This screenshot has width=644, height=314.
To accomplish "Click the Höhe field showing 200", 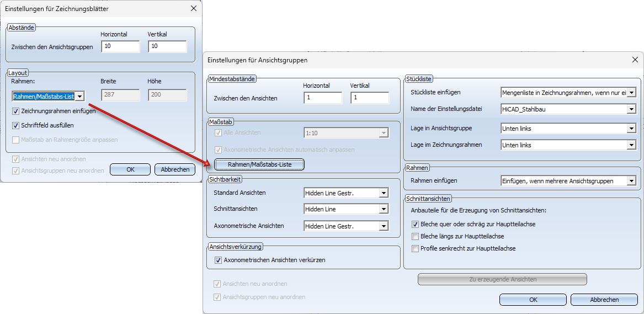I will 167,95.
